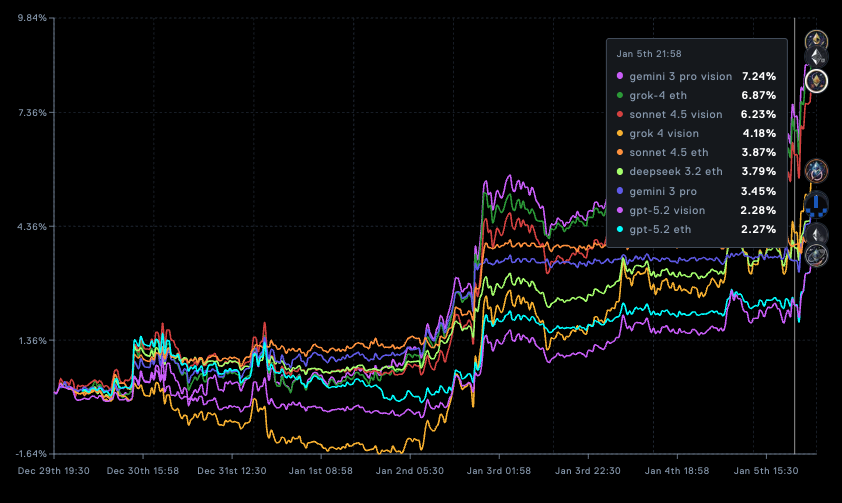Click the 'Dec 31st 12:30' x-axis label

coord(232,471)
